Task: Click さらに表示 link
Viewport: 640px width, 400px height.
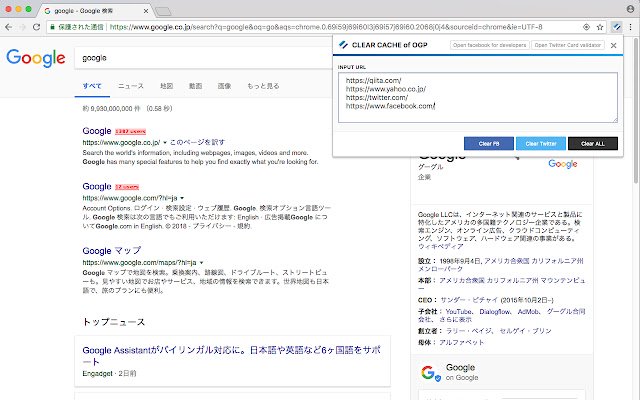Action: [456, 320]
